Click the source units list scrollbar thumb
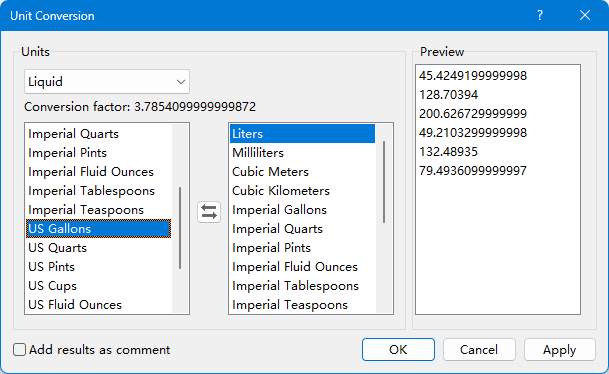 pyautogui.click(x=180, y=228)
